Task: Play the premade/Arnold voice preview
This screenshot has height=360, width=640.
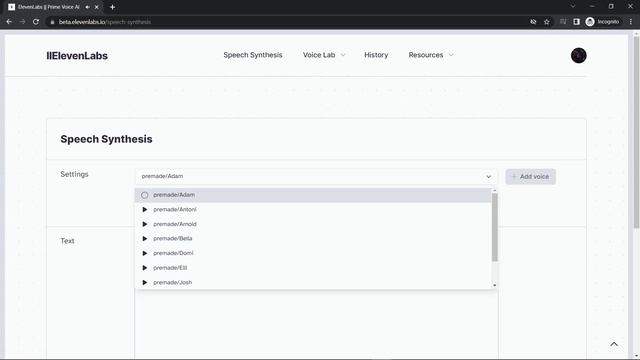Action: pos(144,224)
